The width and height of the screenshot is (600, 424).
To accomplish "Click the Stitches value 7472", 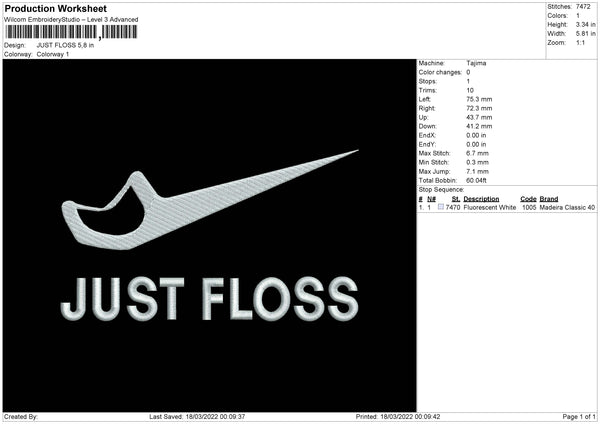I will pyautogui.click(x=583, y=7).
